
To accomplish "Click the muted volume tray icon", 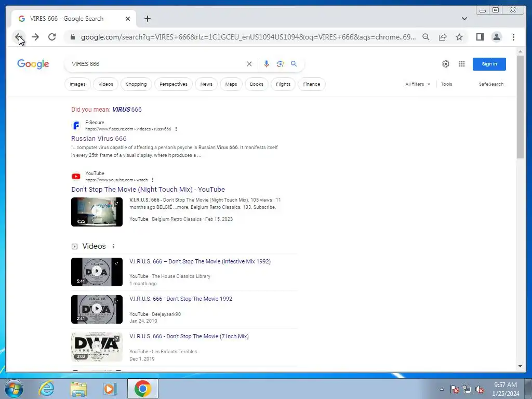I will point(480,389).
